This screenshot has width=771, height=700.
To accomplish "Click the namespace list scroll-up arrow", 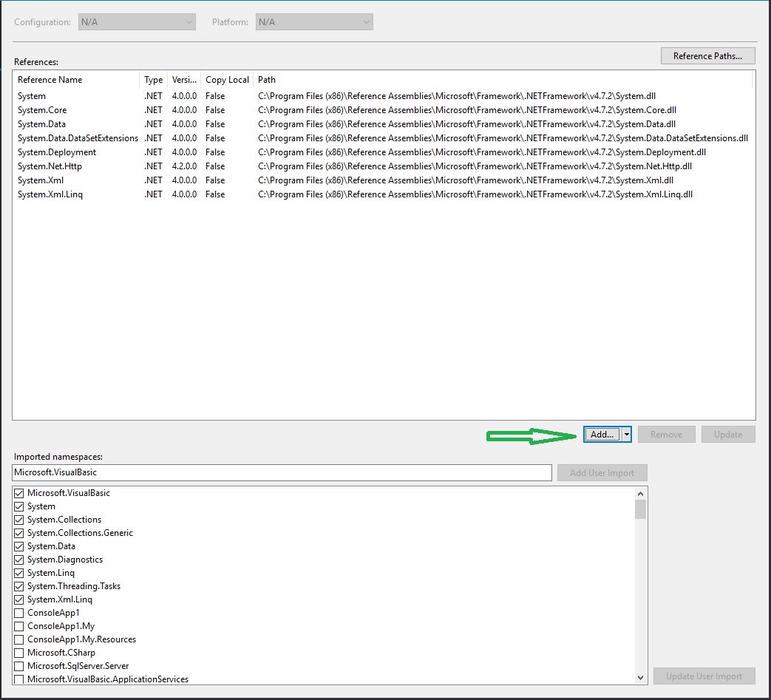I will [640, 494].
